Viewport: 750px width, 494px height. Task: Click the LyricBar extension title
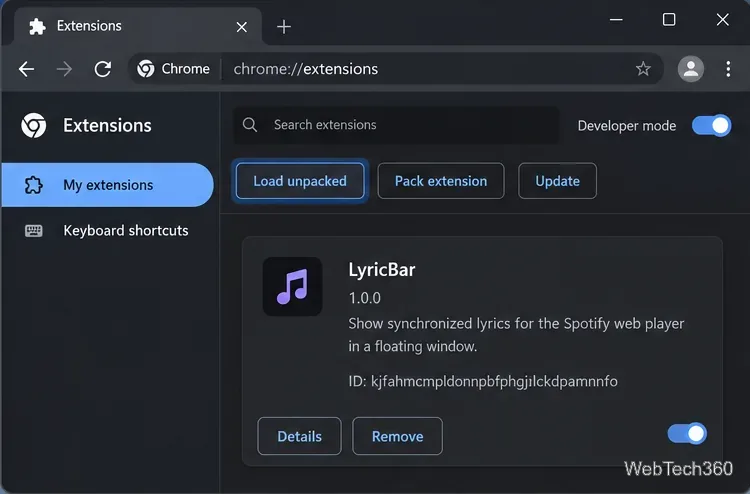point(382,270)
